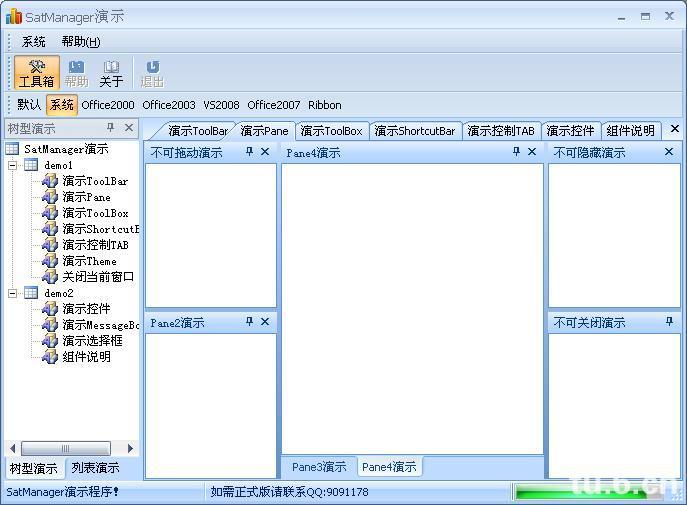Click the SatManager app icon in title bar

coord(14,17)
